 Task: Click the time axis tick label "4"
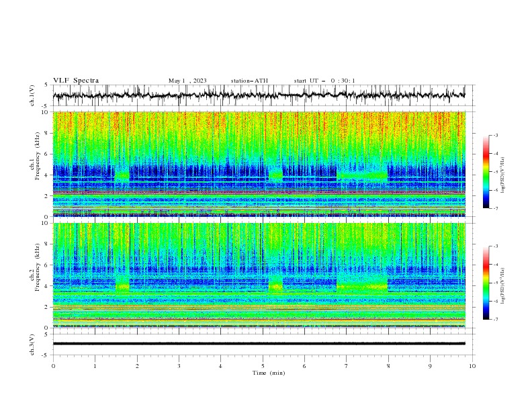[220, 366]
